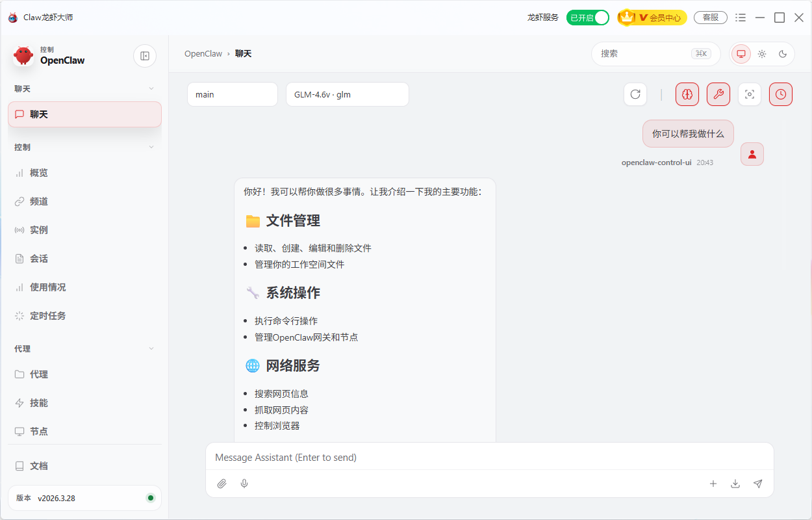Click the 定时任务 spinner icon
The image size is (812, 520).
[19, 316]
